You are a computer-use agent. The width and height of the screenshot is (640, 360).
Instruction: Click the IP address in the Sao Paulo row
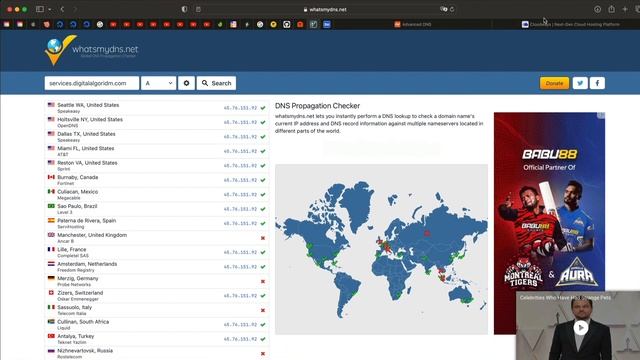point(240,209)
